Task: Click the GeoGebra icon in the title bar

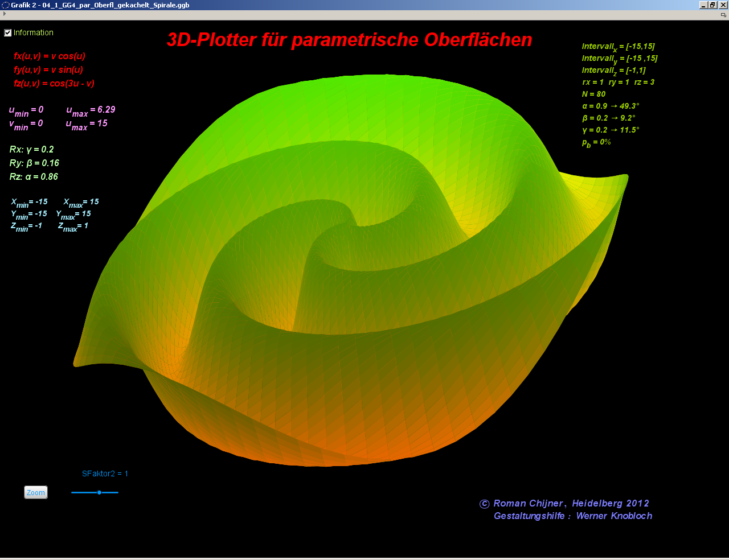Action: coord(5,5)
